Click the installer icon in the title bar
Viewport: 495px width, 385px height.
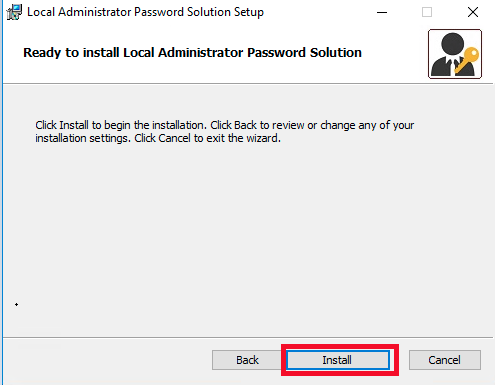(14, 12)
